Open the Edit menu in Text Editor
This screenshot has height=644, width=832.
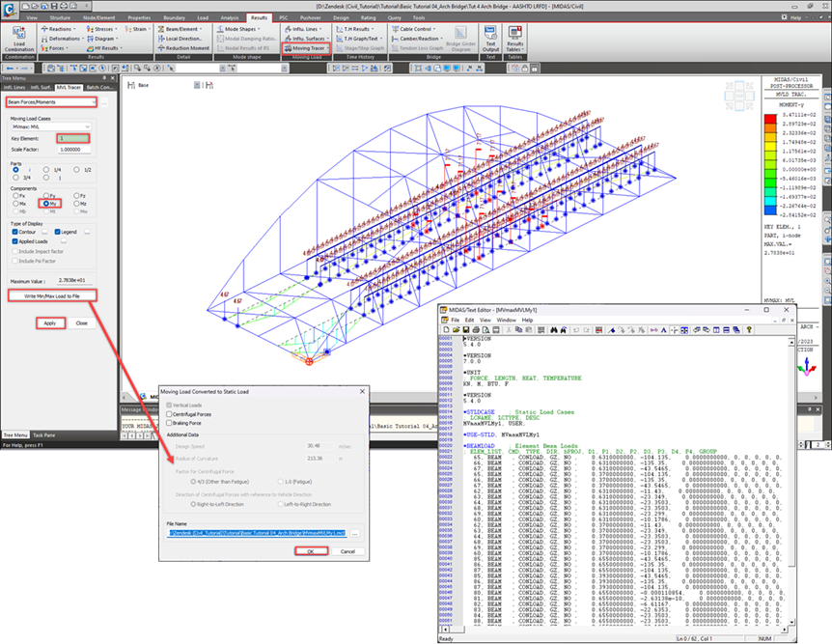(x=470, y=321)
